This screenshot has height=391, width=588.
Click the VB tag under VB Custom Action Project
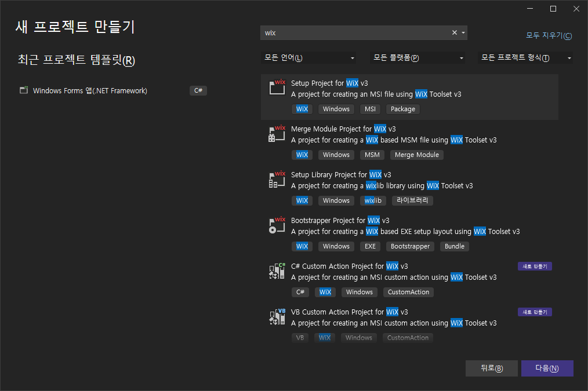300,338
